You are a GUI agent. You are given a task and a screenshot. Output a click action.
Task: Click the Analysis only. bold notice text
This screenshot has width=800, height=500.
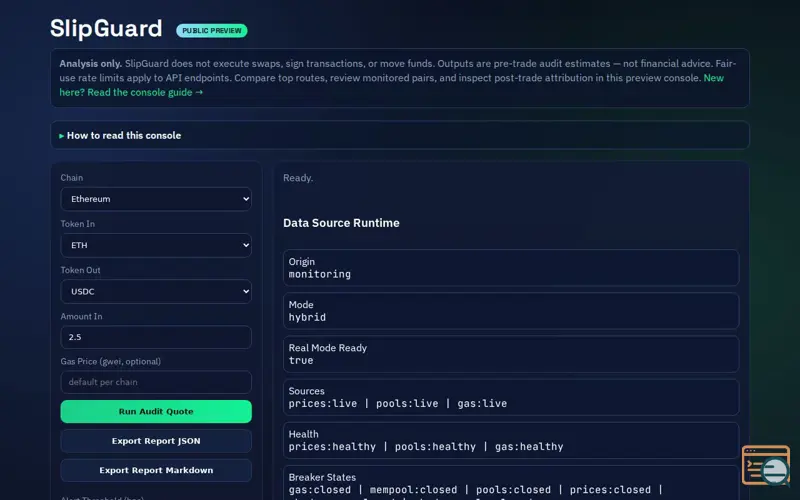tap(91, 64)
